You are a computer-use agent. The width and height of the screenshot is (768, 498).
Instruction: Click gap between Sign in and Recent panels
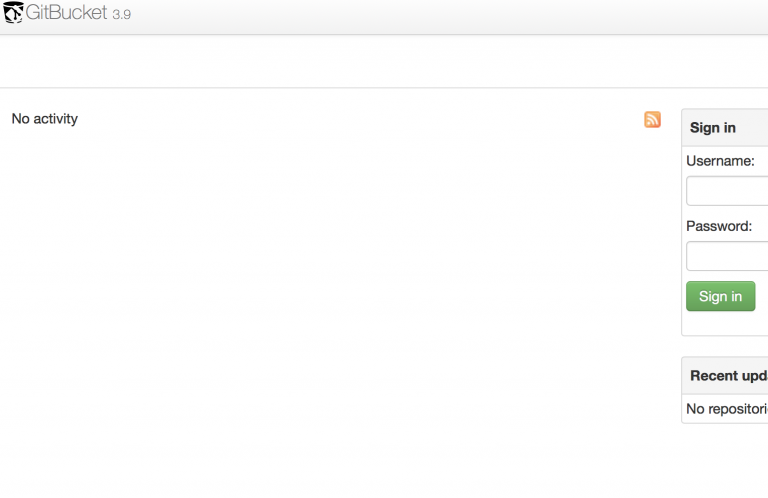click(x=725, y=346)
